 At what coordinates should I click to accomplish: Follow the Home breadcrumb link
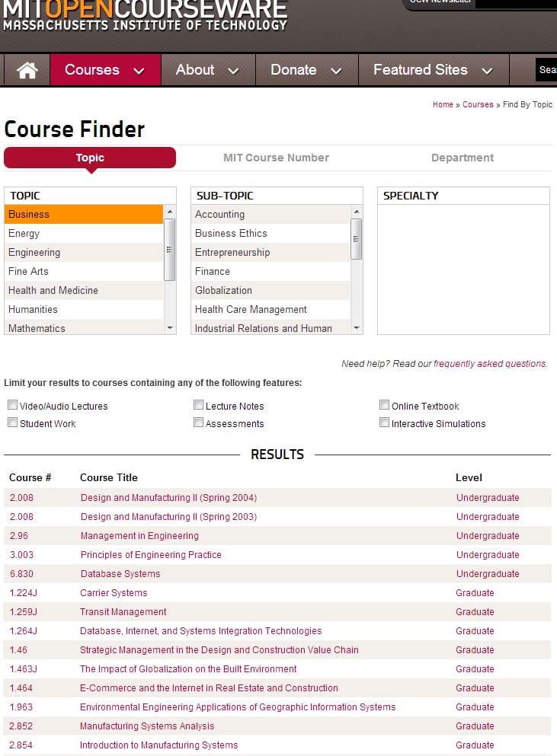click(443, 104)
